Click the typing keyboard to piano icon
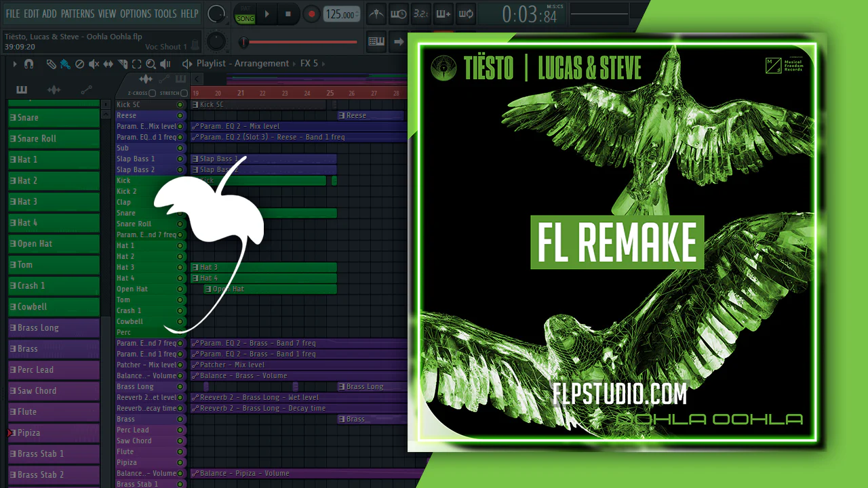 click(x=376, y=41)
